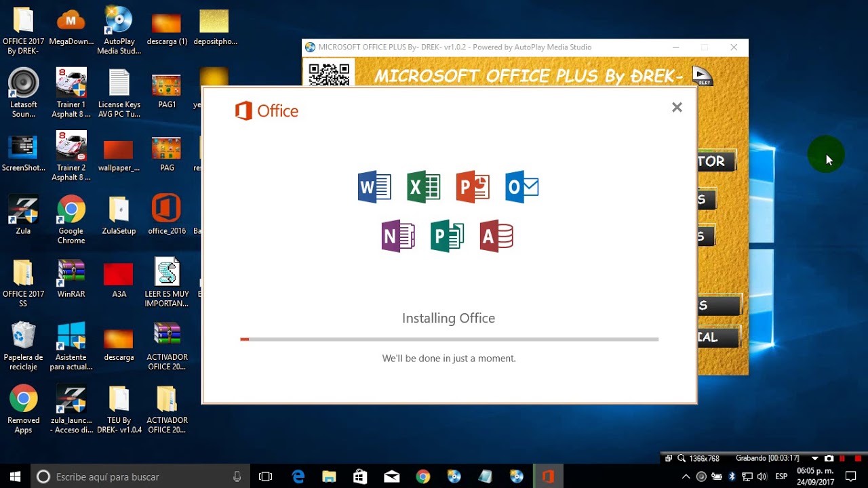Click the PowerPoint icon in Office installer
The image size is (868, 488).
pyautogui.click(x=473, y=187)
